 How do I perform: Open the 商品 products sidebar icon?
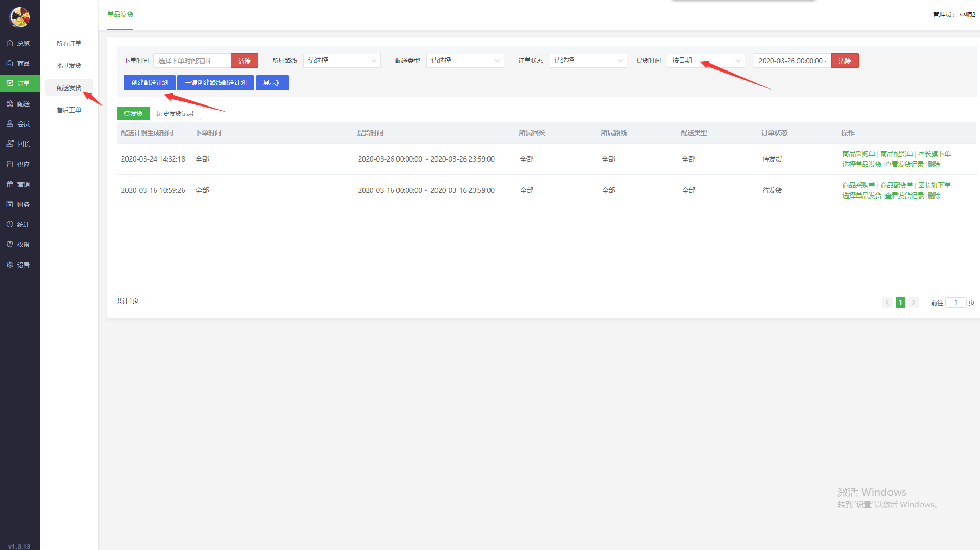pos(10,63)
